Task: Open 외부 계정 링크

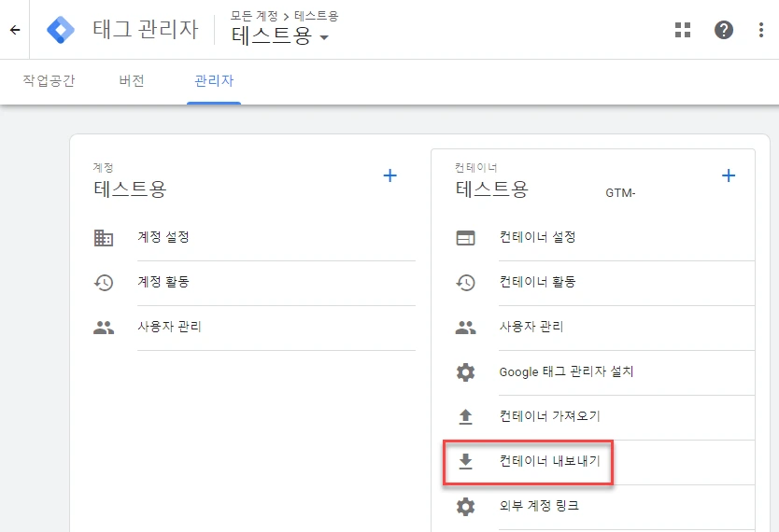Action: (x=539, y=506)
